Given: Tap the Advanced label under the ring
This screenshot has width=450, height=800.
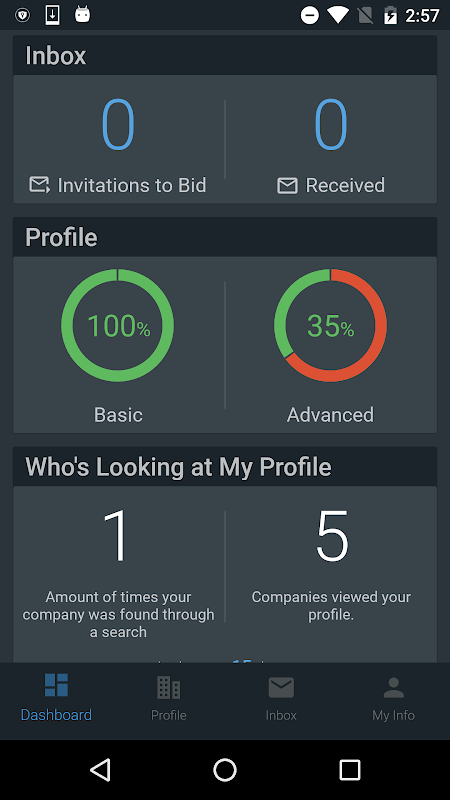Looking at the screenshot, I should coord(331,414).
